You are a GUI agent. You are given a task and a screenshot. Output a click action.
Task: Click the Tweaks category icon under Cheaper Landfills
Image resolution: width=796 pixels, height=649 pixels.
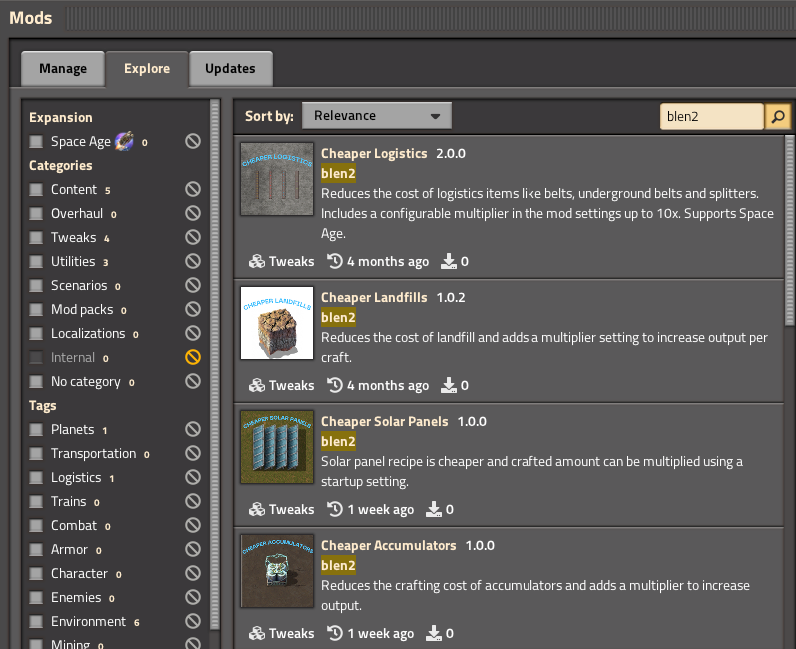[257, 386]
